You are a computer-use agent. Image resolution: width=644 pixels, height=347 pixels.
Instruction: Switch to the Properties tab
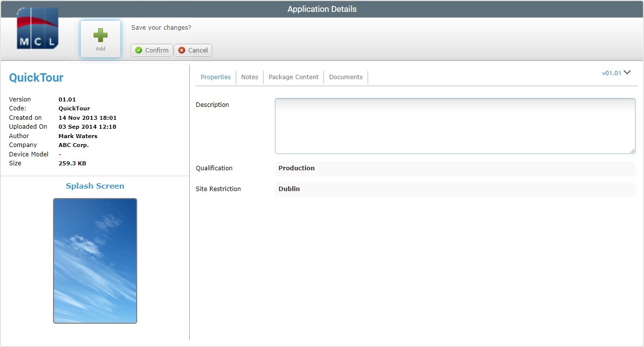tap(215, 77)
